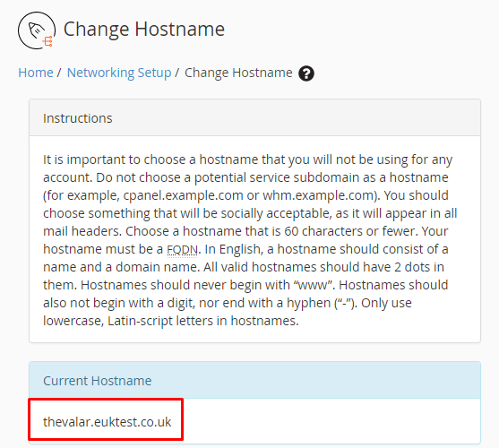Click the cpanel.example.com example text
The height and width of the screenshot is (448, 499).
pos(183,195)
